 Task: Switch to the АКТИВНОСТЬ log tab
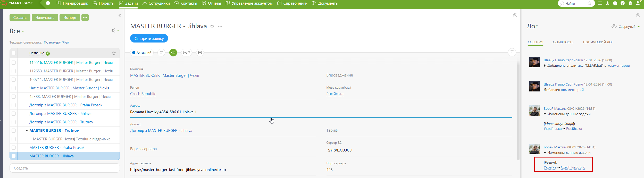[x=563, y=42]
